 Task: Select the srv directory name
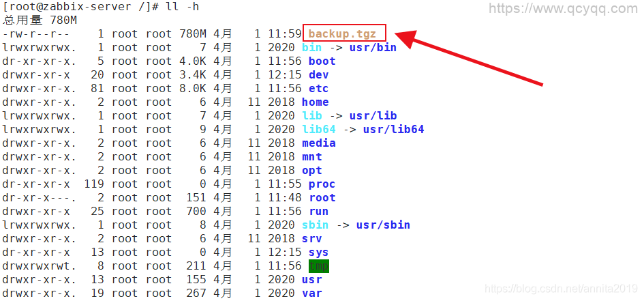pos(311,239)
